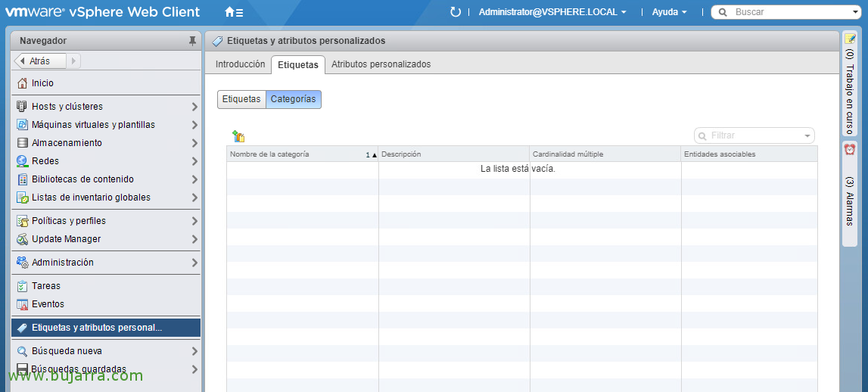Expand the Redes chevron
This screenshot has height=392, width=868.
[194, 161]
